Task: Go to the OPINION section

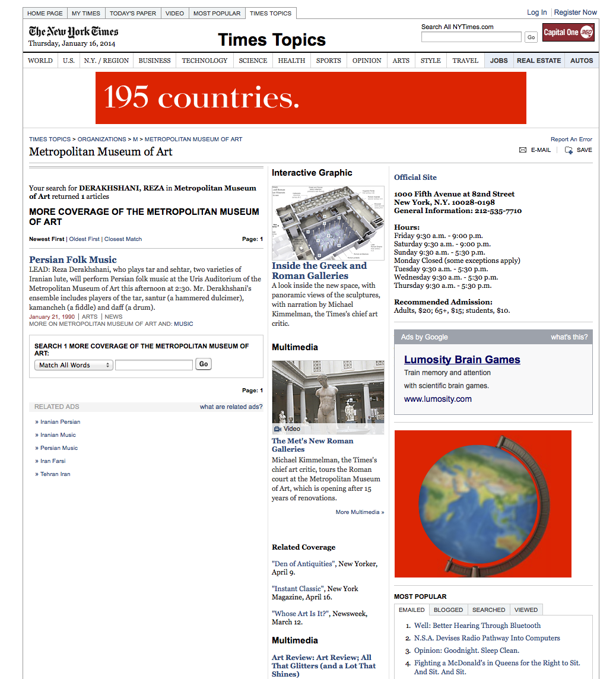Action: coord(367,61)
